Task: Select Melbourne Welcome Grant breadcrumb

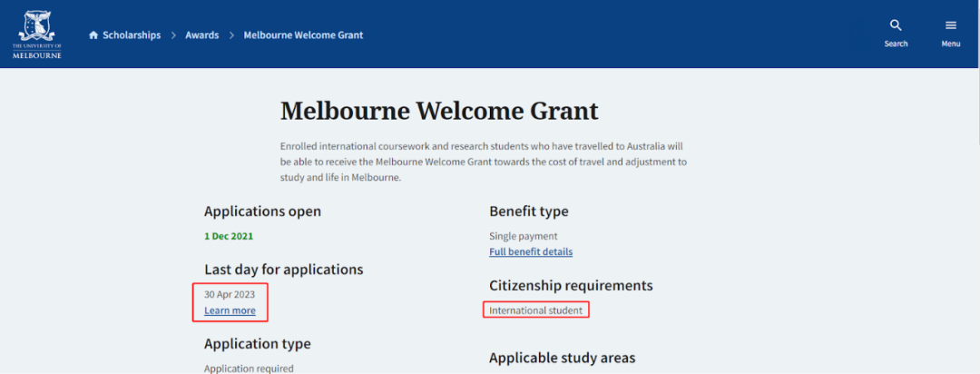Action: point(303,35)
